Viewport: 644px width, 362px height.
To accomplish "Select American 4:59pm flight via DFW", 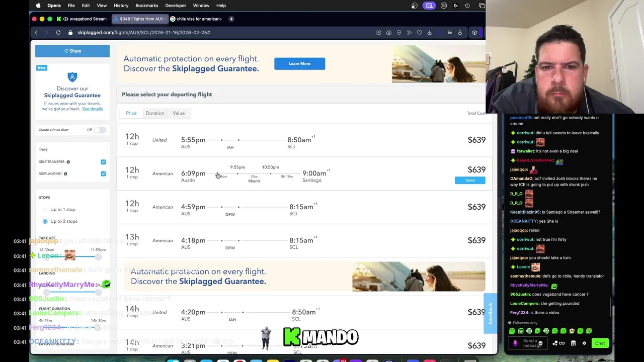I will tap(304, 207).
